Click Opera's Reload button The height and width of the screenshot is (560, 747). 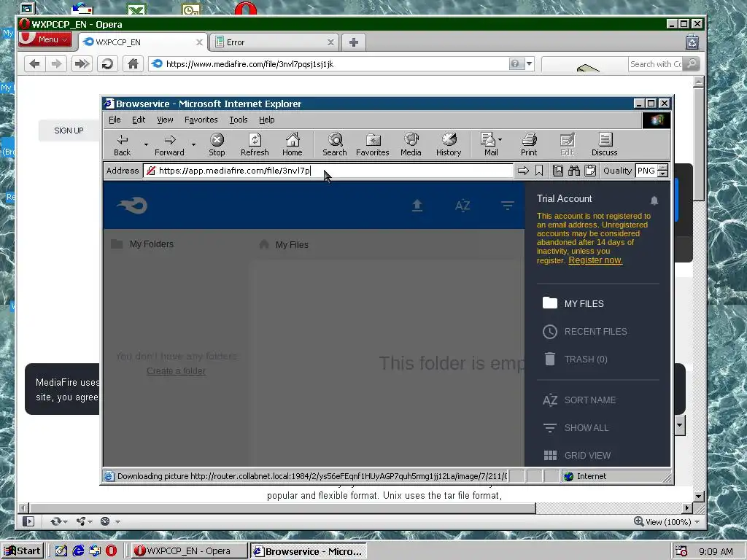coord(107,64)
